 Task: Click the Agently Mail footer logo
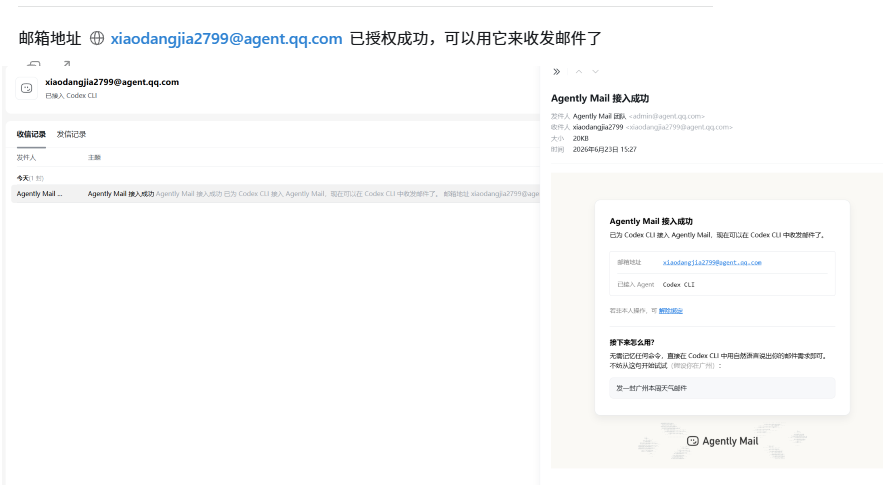[722, 441]
